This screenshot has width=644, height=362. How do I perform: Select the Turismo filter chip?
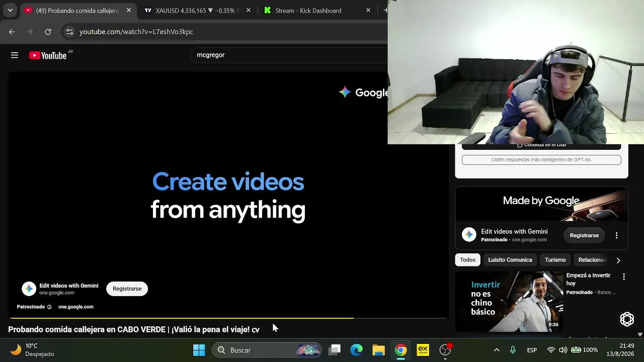click(x=555, y=260)
